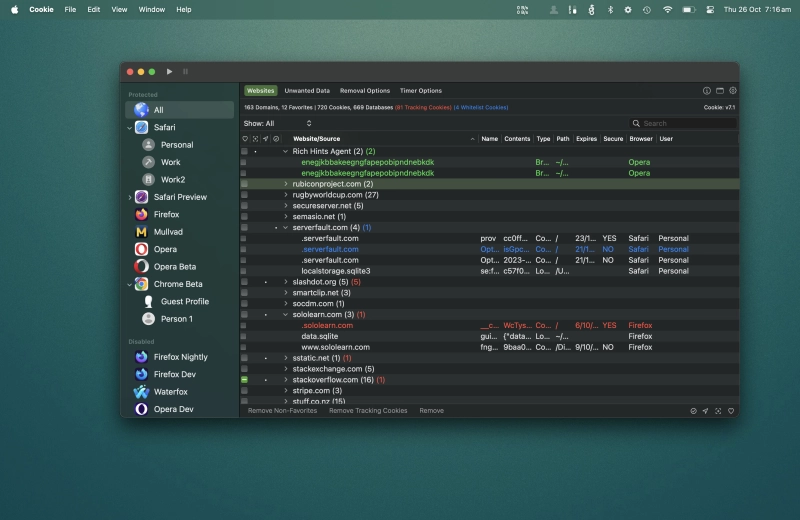The height and width of the screenshot is (520, 800).
Task: Sort by the Expires column header
Action: pyautogui.click(x=586, y=139)
